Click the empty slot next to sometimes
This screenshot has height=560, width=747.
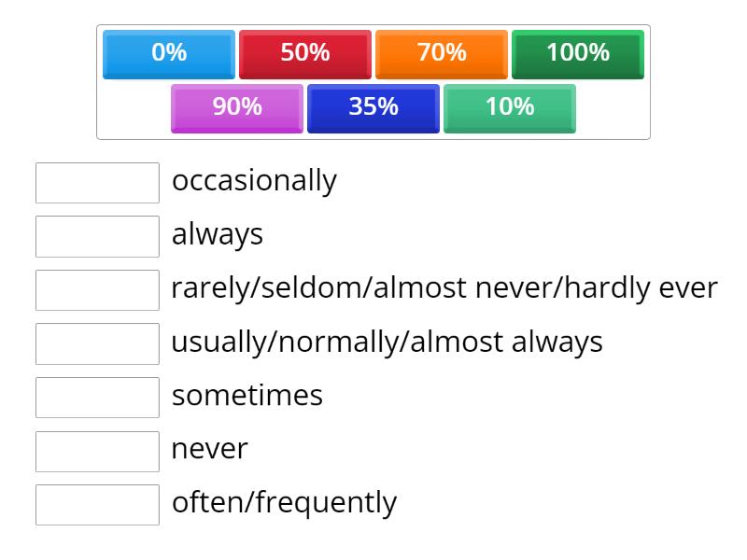coord(97,397)
